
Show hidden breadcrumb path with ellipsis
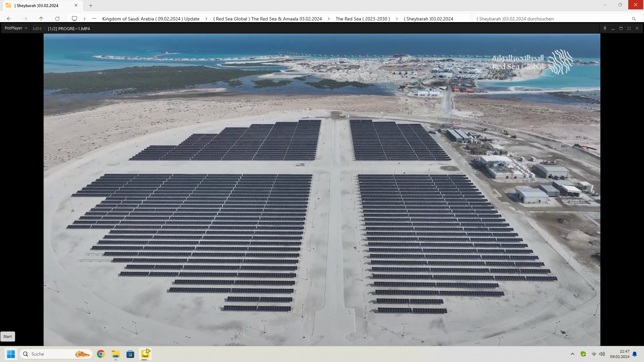[94, 19]
